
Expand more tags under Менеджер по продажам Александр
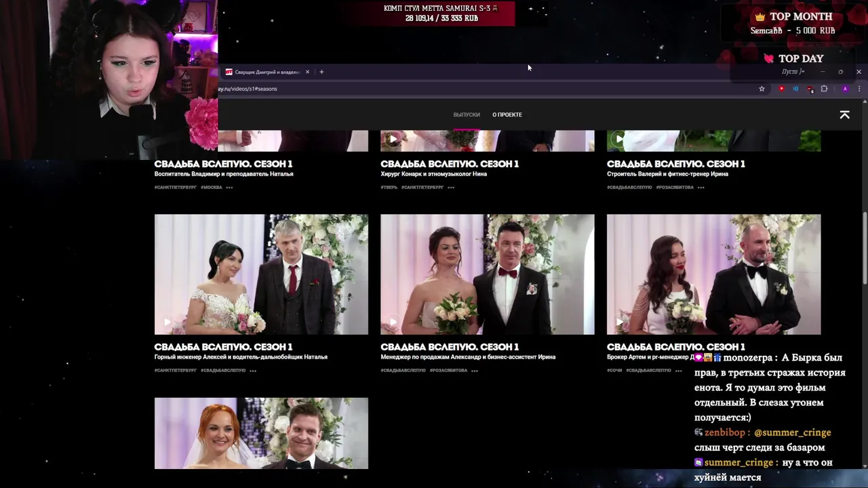click(475, 371)
